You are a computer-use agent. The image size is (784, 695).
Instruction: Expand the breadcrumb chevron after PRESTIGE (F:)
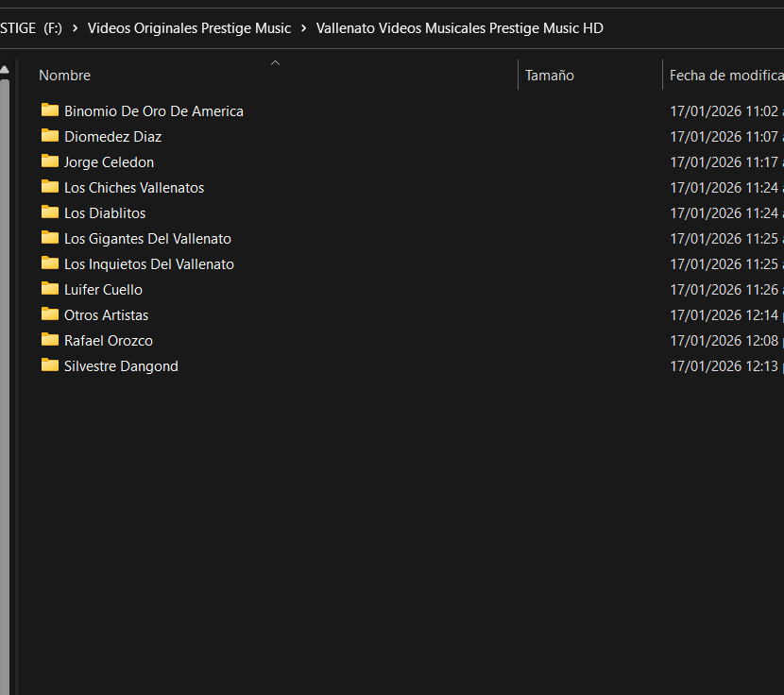click(75, 28)
